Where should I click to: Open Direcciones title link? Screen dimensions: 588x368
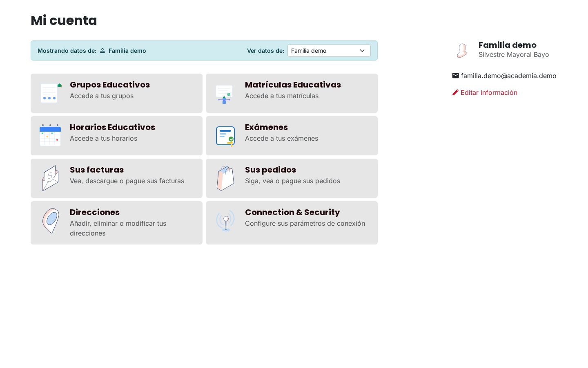click(x=95, y=212)
